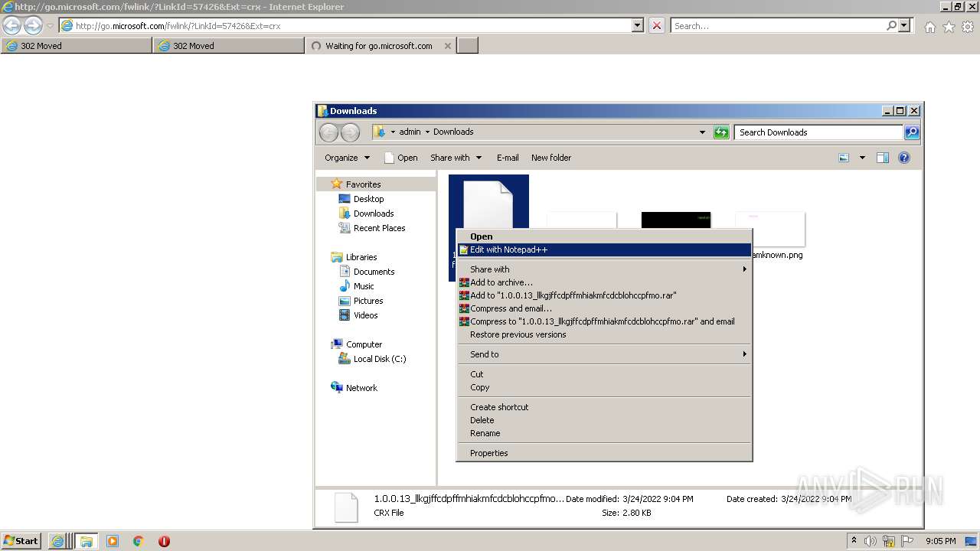Stop page loading with the X button
The height and width of the screenshot is (551, 980).
[x=657, y=26]
